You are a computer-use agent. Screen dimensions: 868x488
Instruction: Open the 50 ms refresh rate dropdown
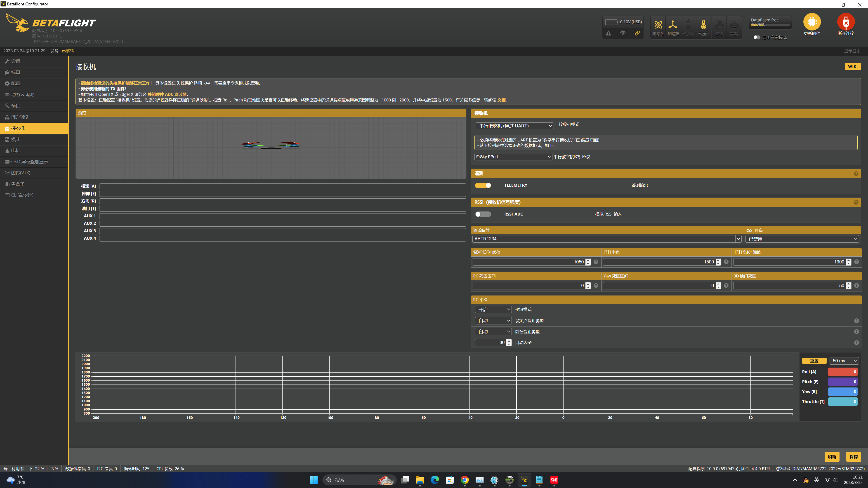click(844, 361)
